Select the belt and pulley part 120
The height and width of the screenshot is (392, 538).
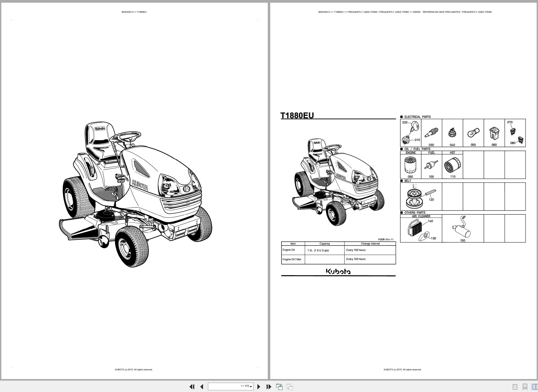[421, 196]
